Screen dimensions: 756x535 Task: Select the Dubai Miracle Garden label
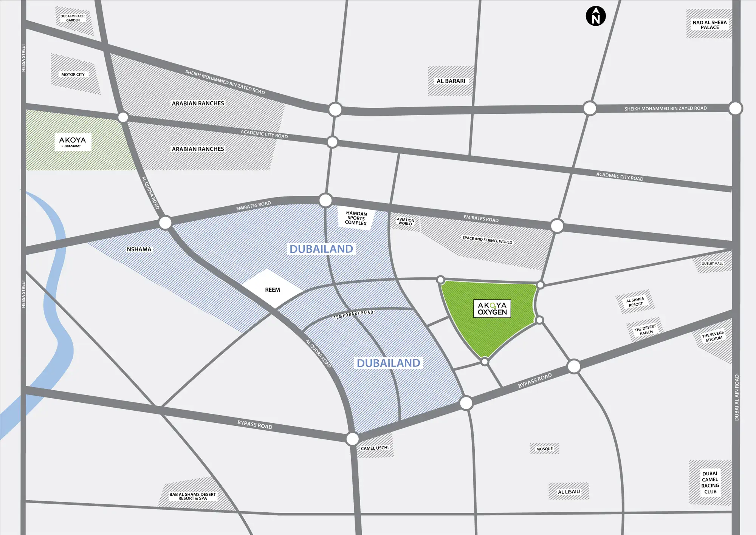click(73, 18)
